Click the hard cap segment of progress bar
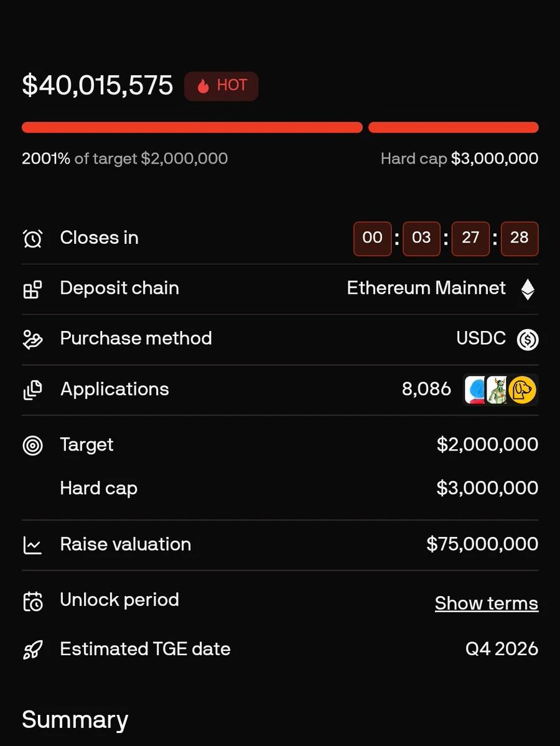The image size is (560, 746). coord(454,127)
